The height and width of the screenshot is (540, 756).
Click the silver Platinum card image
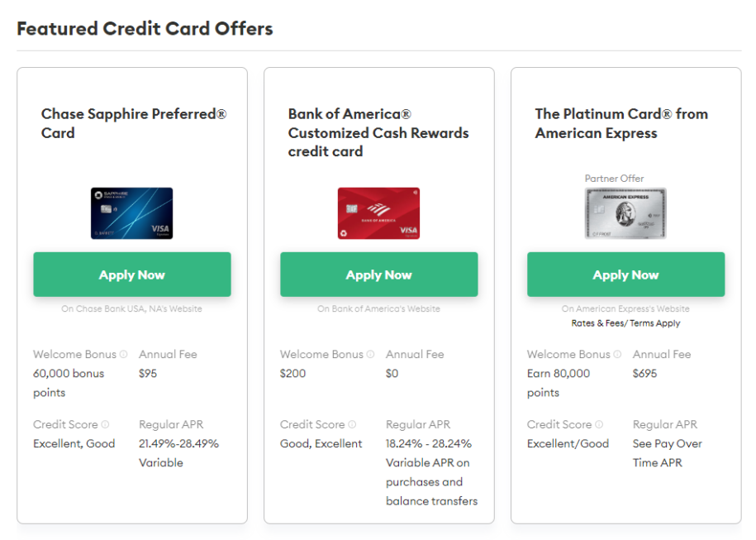pyautogui.click(x=625, y=213)
